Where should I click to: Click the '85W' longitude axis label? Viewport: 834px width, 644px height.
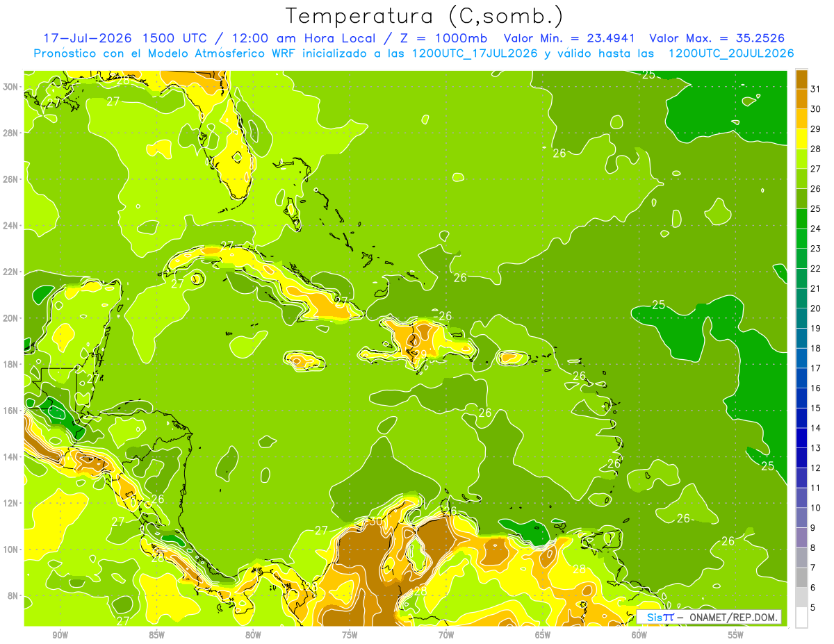click(x=156, y=635)
